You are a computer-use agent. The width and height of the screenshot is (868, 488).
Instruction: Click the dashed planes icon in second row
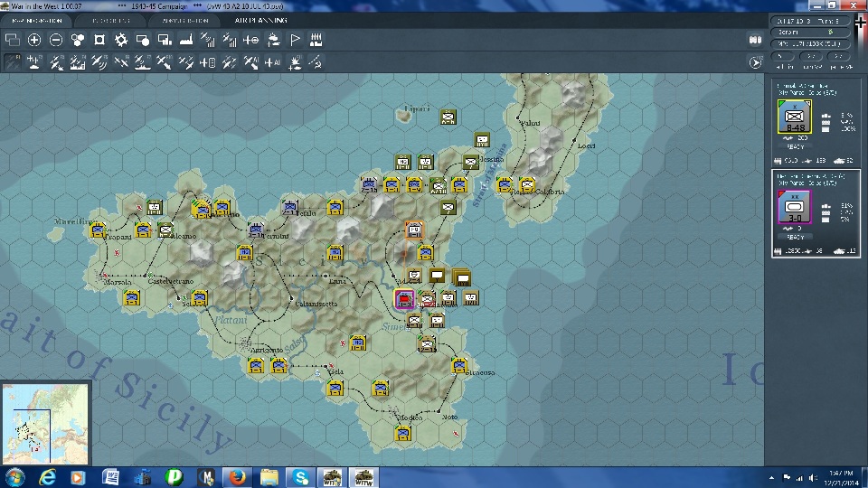(x=229, y=62)
